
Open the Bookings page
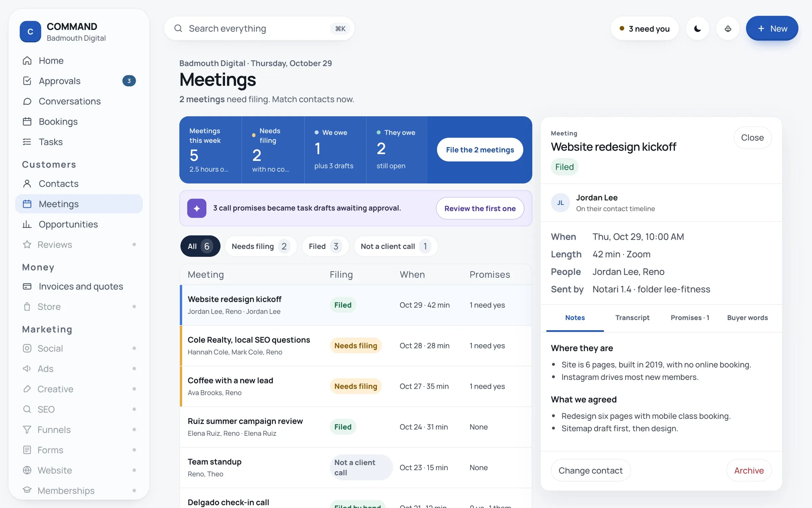tap(79, 122)
